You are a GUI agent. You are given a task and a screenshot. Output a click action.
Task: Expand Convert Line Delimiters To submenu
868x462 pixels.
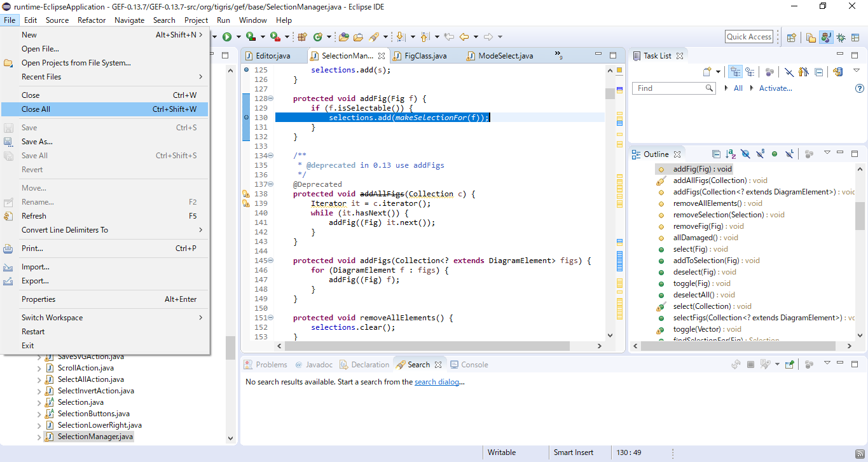(201, 230)
